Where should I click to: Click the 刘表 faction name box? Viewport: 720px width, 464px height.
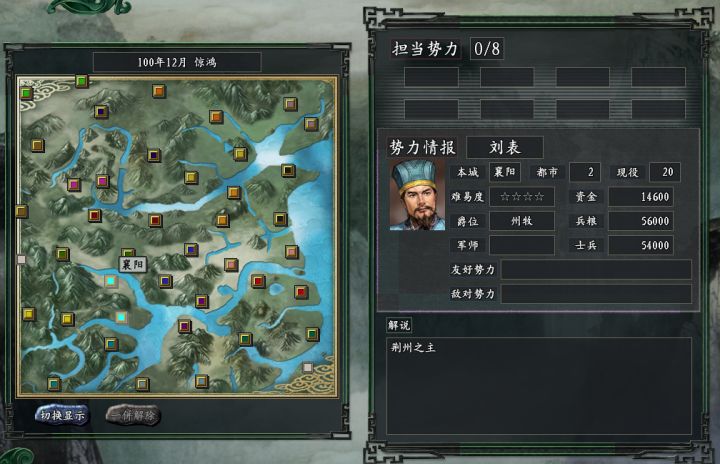pyautogui.click(x=505, y=147)
